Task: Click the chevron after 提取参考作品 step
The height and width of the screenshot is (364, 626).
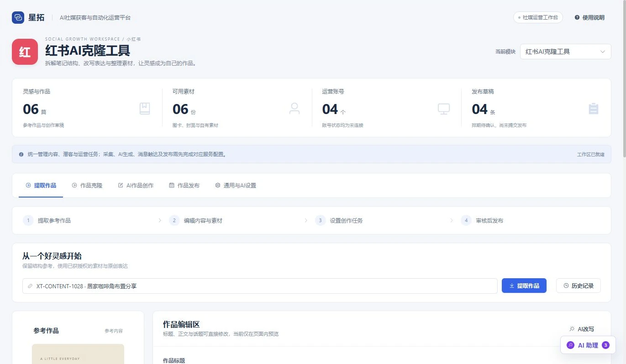Action: (160, 220)
